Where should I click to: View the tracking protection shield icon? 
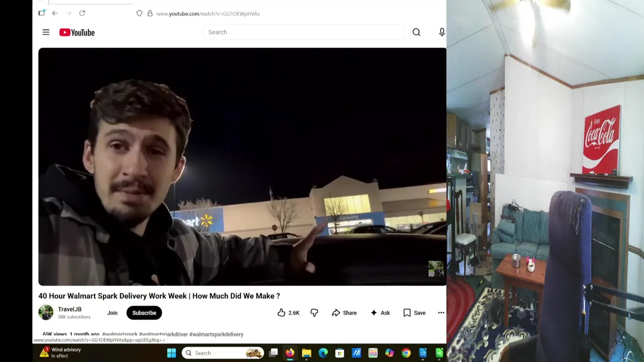[139, 13]
